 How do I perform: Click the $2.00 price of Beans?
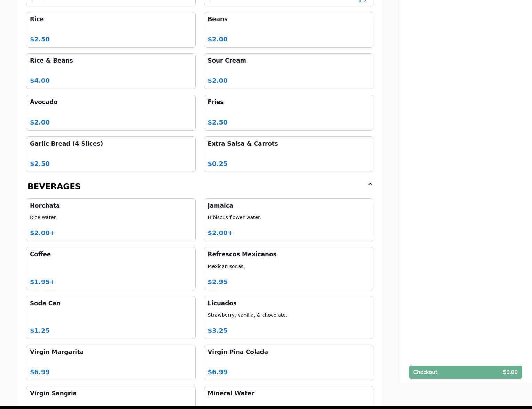tap(218, 39)
